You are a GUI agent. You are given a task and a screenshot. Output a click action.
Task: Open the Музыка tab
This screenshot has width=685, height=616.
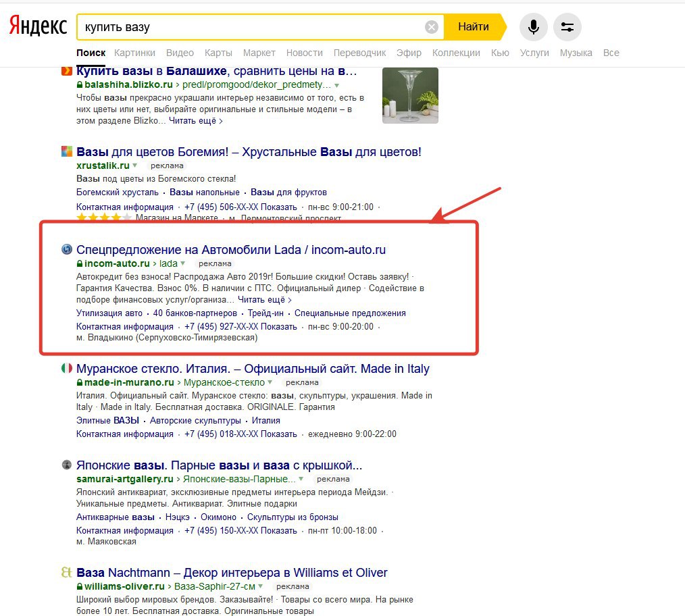[x=576, y=53]
